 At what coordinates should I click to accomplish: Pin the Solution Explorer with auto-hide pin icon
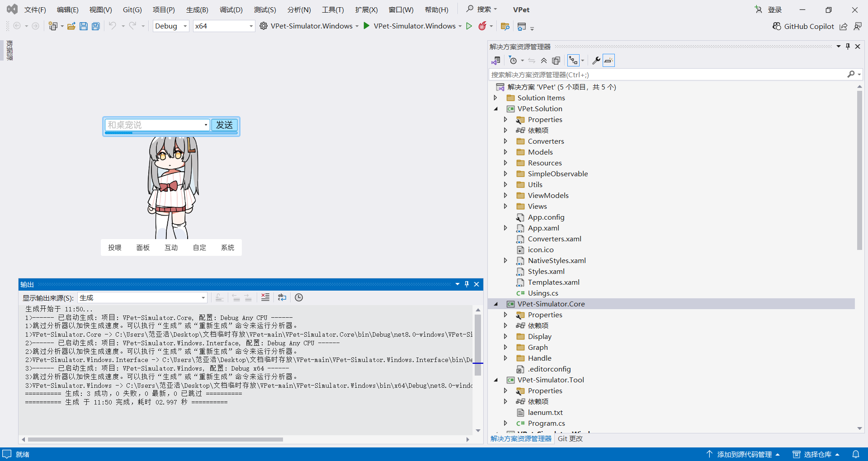tap(848, 46)
